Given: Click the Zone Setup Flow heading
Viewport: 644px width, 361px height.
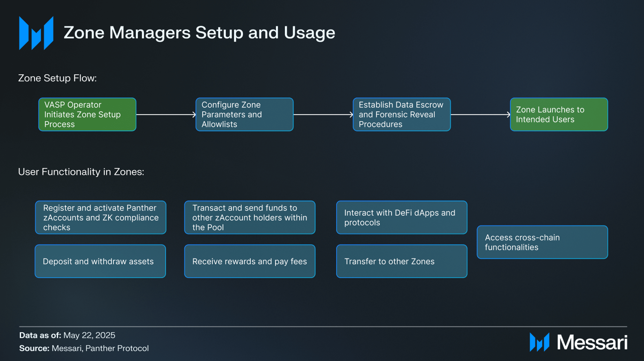Looking at the screenshot, I should [x=57, y=78].
